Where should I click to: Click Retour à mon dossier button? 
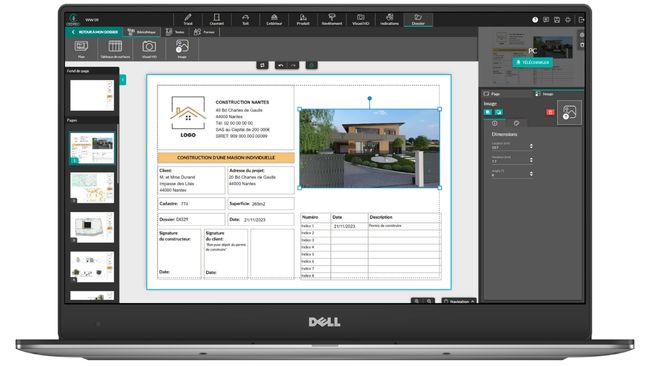(x=95, y=32)
